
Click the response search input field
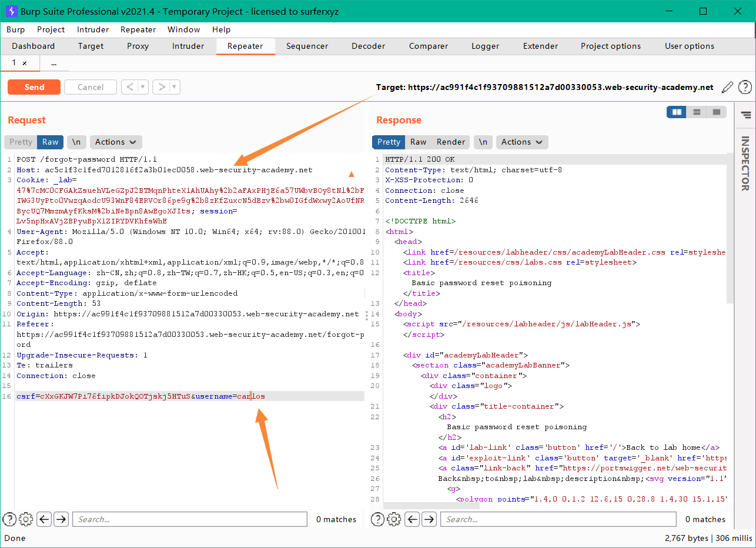point(559,519)
